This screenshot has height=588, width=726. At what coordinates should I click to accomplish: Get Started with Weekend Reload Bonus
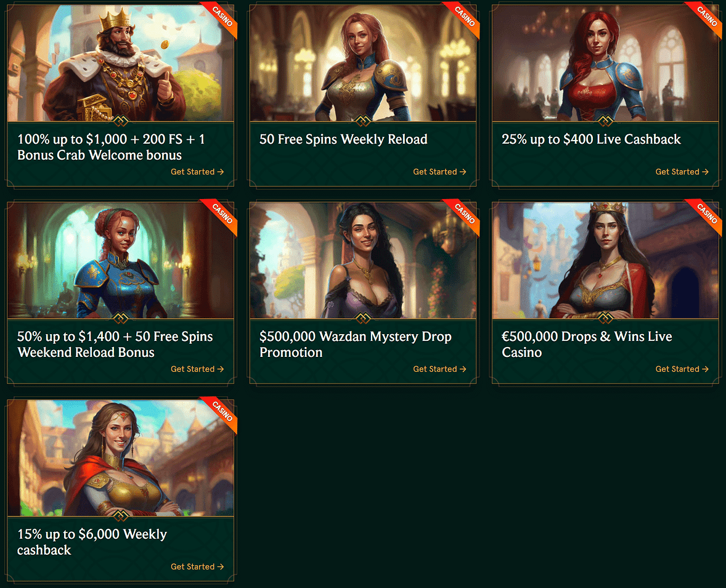[197, 369]
